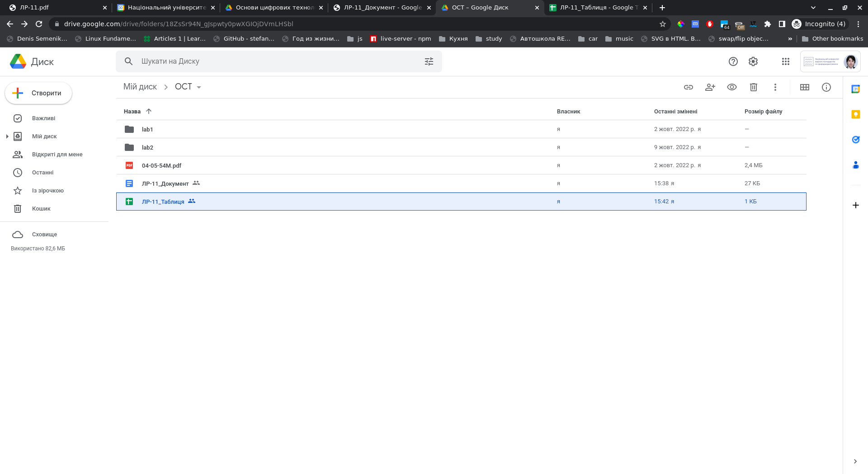868x474 pixels.
Task: Open Google Apps grid launcher
Action: (785, 61)
